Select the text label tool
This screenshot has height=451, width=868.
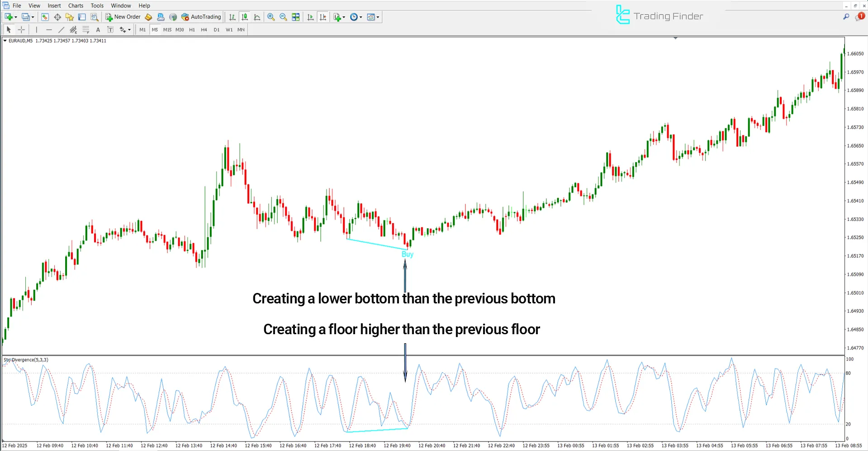(x=98, y=30)
